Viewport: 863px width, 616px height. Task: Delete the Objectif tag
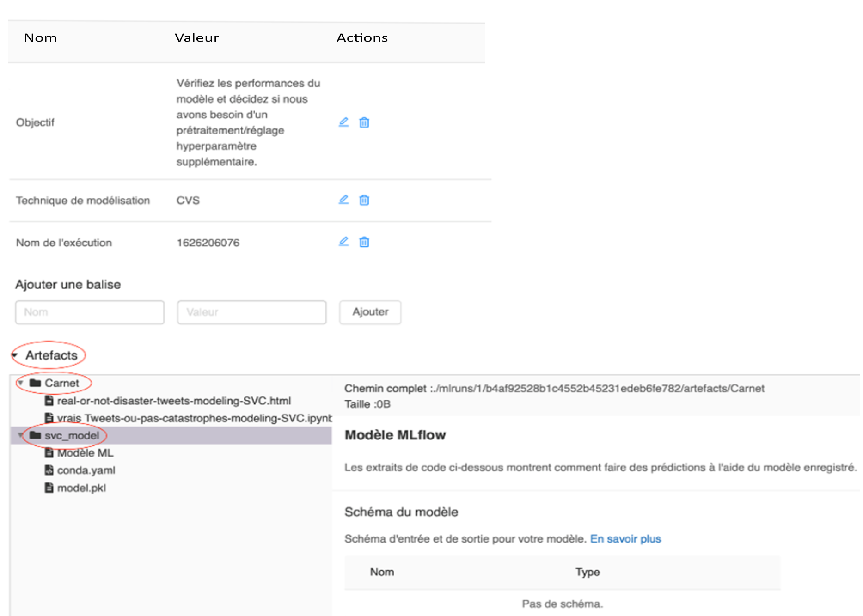(x=364, y=122)
